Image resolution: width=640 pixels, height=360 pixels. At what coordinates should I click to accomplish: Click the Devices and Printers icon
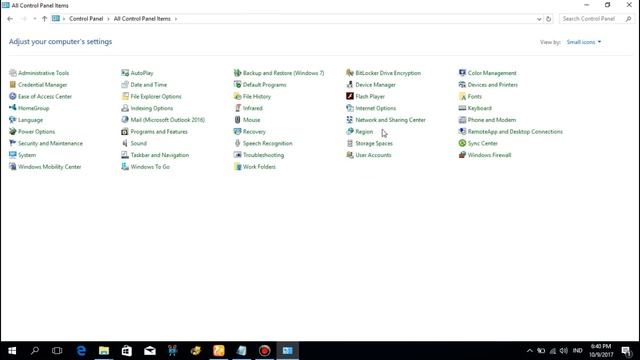pyautogui.click(x=462, y=85)
